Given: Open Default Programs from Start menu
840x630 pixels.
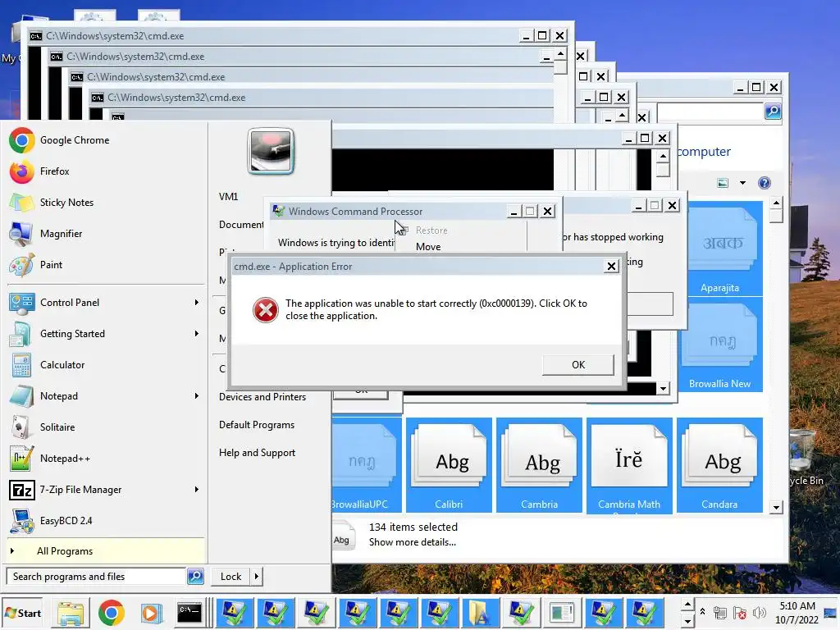Looking at the screenshot, I should coord(257,425).
